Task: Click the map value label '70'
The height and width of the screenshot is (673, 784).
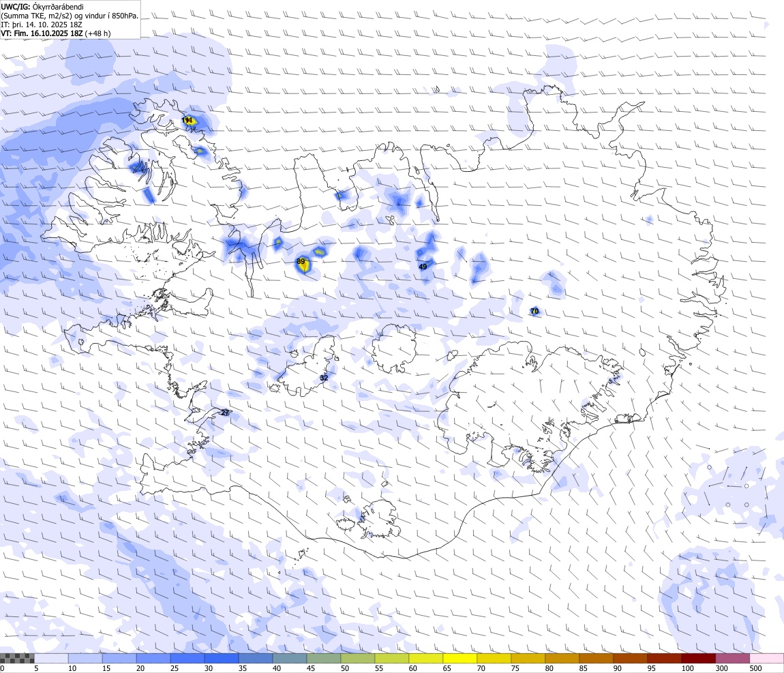Action: pos(534,312)
